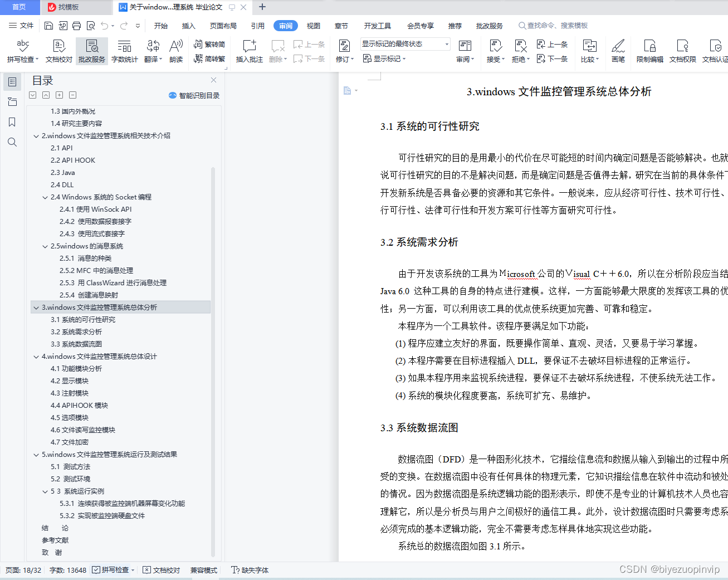Open 批改服务 correction service

[92, 51]
